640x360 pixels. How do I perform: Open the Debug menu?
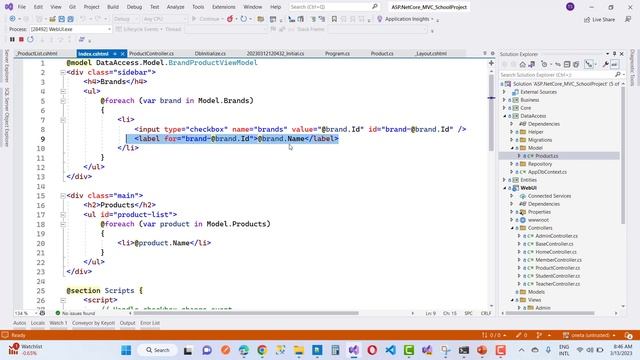[134, 7]
